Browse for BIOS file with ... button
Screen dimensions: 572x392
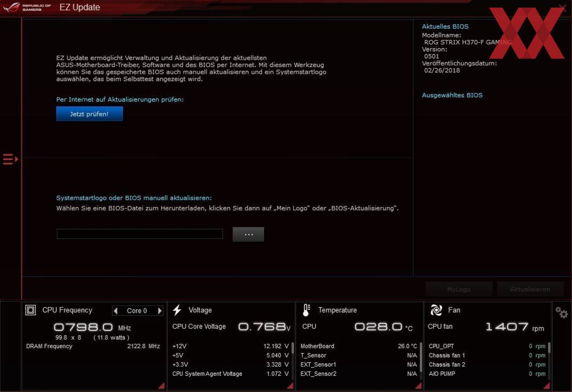(249, 234)
